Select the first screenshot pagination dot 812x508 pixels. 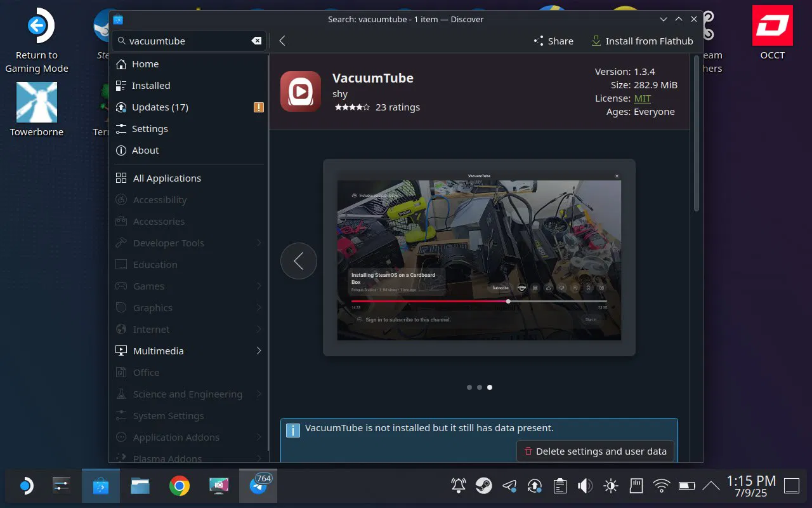pos(469,387)
